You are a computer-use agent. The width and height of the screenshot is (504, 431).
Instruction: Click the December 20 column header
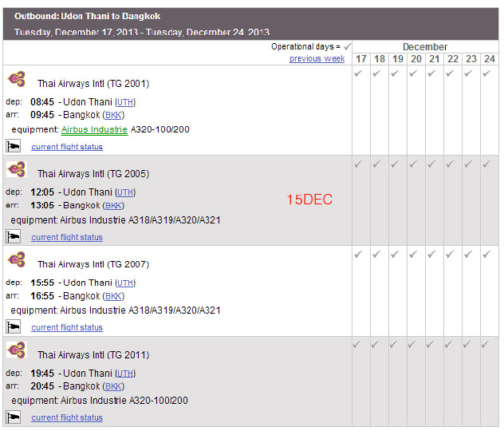coord(416,59)
